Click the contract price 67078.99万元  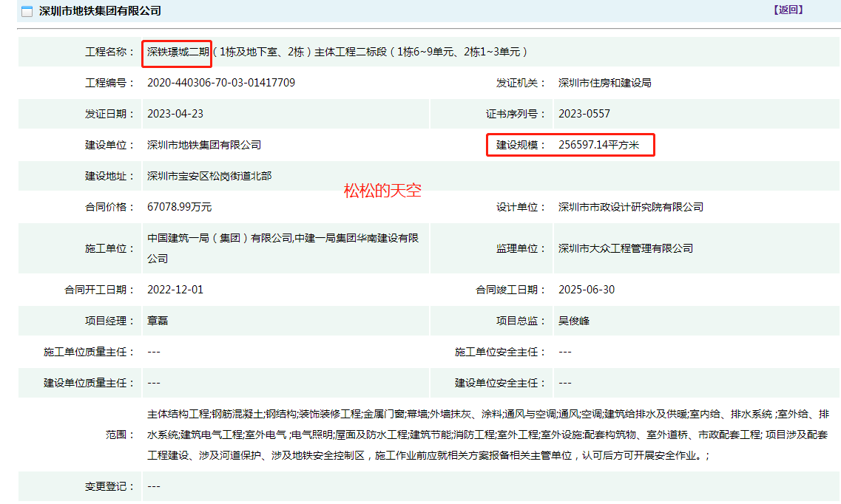point(180,207)
